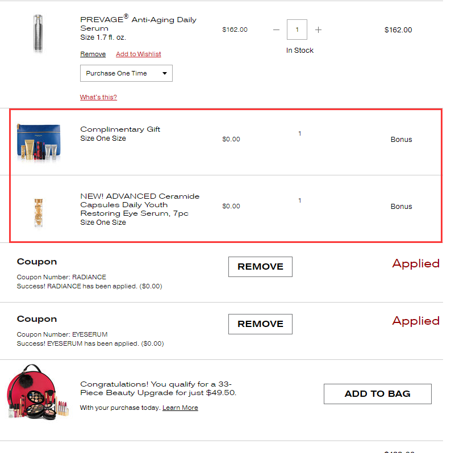Image resolution: width=476 pixels, height=453 pixels.
Task: Click the PREVAGE Anti-Aging Daily Serum product image
Action: pos(38,34)
